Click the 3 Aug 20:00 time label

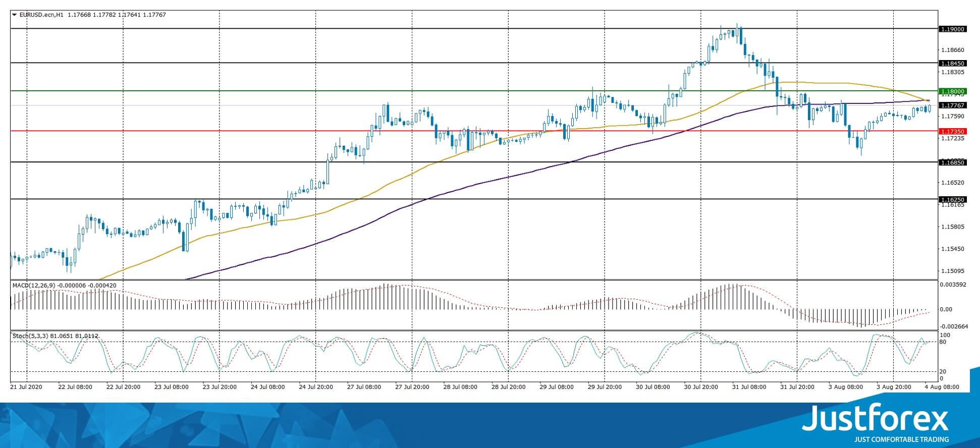894,387
